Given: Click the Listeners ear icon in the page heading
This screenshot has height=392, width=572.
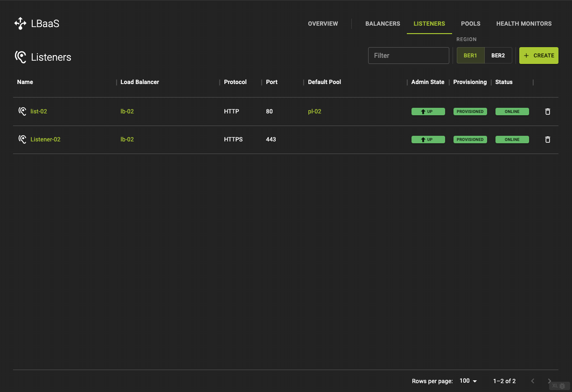Looking at the screenshot, I should [x=21, y=57].
